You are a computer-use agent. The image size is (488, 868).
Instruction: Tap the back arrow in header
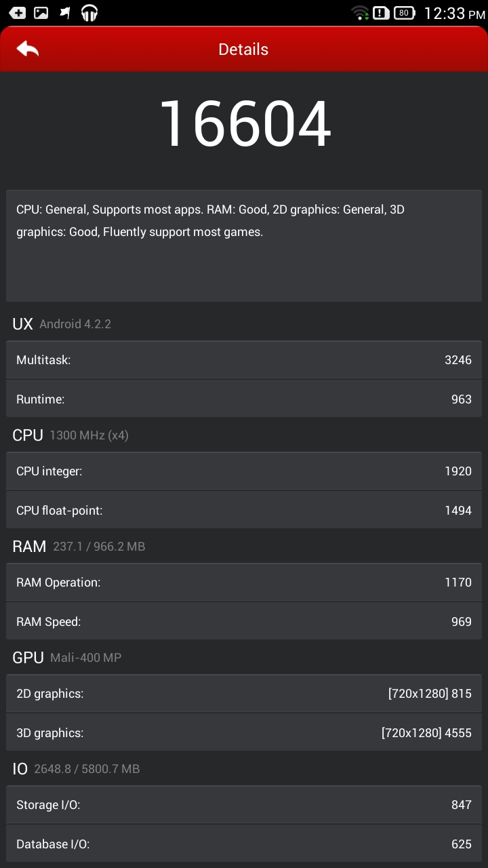(x=28, y=49)
